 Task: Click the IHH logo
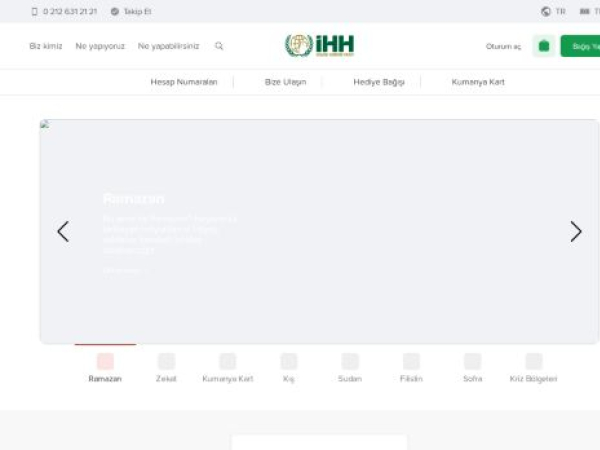click(320, 45)
